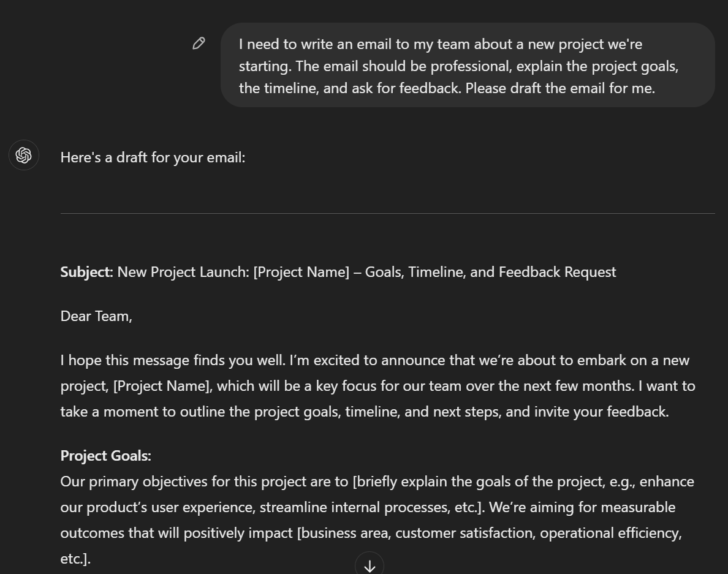Viewport: 728px width, 574px height.
Task: Click the "[briefly explain the goals" placeholder text
Action: coord(431,481)
